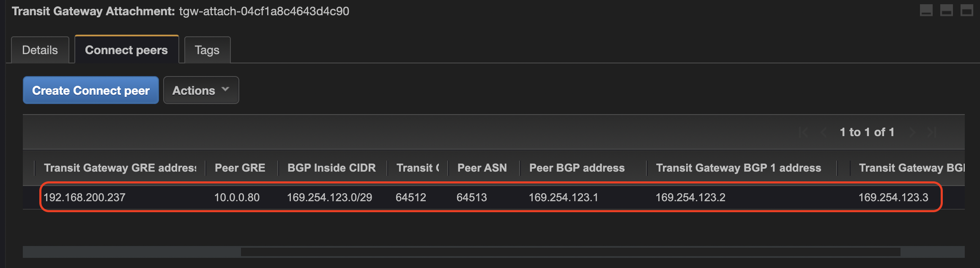The image size is (980, 268).
Task: Go to next page arrow icon
Action: 912,132
